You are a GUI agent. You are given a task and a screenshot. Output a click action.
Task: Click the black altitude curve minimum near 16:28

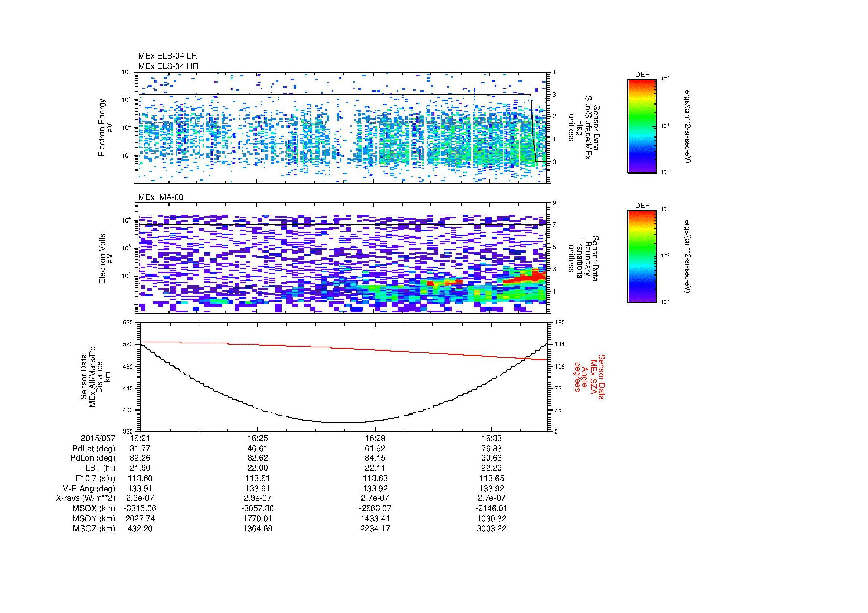343,422
